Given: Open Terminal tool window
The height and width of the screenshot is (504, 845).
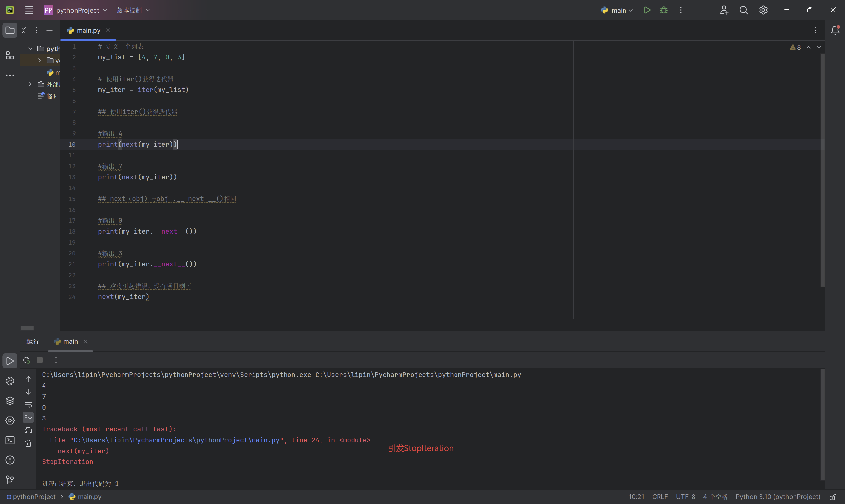Looking at the screenshot, I should pyautogui.click(x=10, y=440).
